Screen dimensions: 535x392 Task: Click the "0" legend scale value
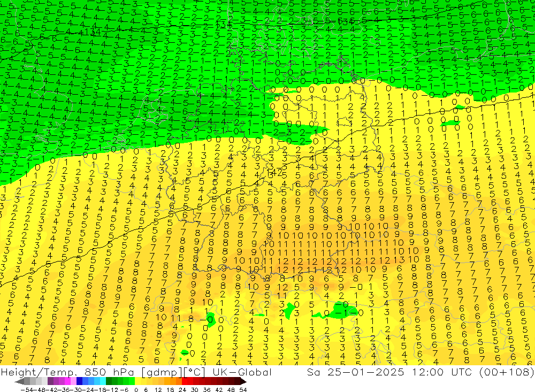[136, 390]
